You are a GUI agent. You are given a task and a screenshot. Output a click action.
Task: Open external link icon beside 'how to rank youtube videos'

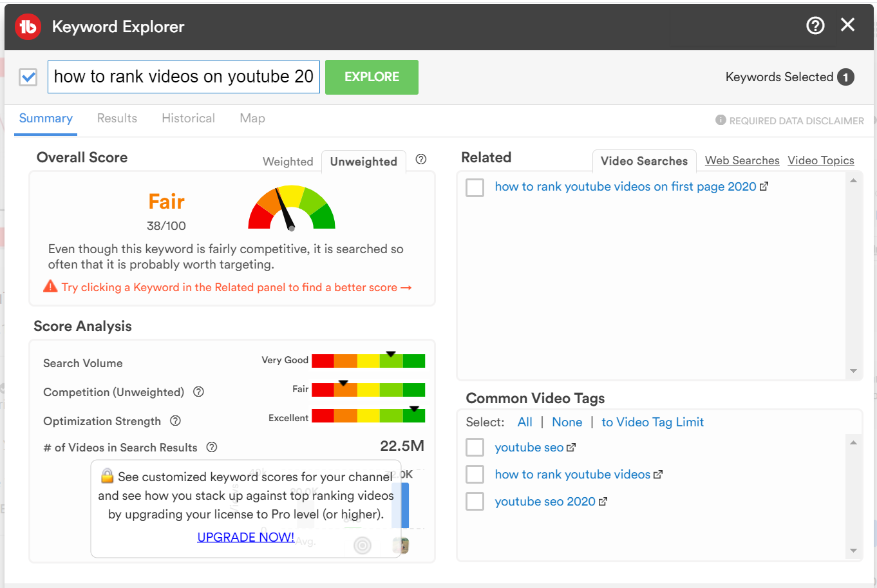point(658,475)
